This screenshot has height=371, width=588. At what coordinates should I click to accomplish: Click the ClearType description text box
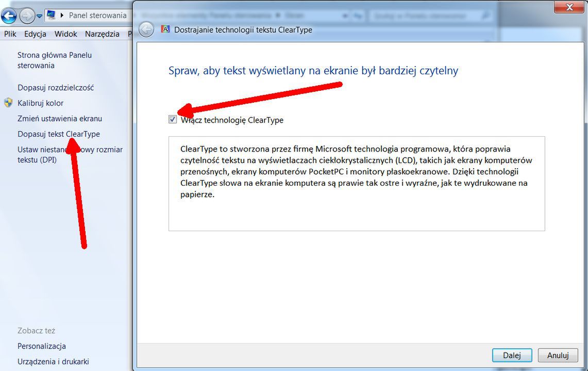[x=357, y=184]
